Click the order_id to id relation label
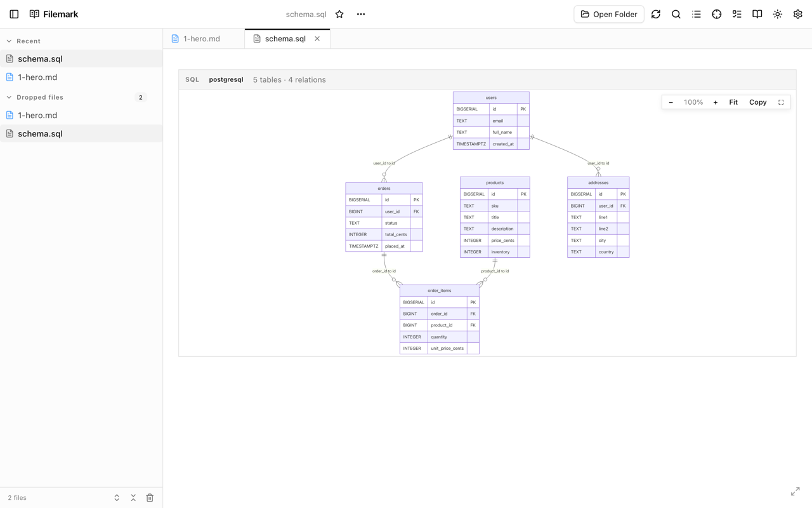The image size is (812, 508). [x=384, y=271]
